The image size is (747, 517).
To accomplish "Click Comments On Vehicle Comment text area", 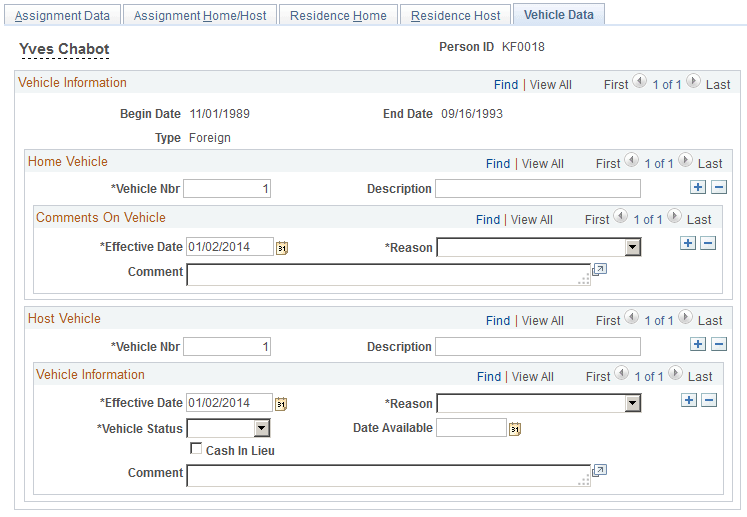I will click(x=389, y=275).
